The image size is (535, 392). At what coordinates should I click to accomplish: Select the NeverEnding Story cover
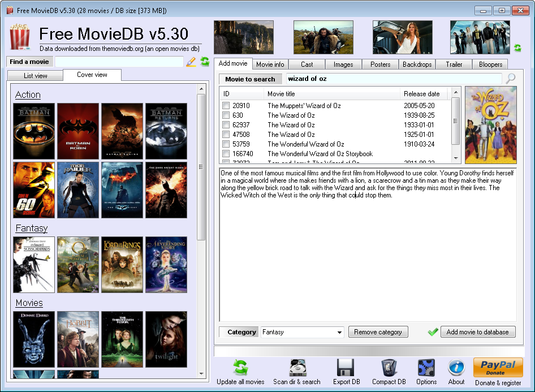166,265
